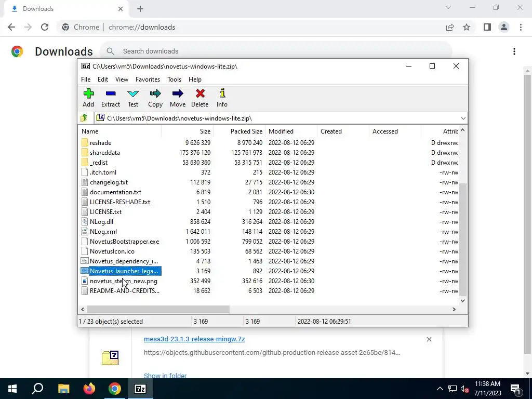
Task: Click the taskbar search icon
Action: pos(37,389)
